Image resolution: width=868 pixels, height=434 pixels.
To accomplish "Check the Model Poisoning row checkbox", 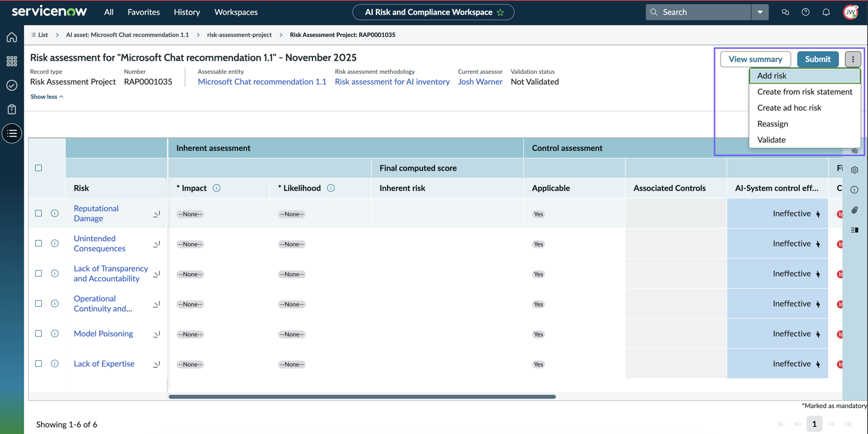I will pyautogui.click(x=39, y=334).
